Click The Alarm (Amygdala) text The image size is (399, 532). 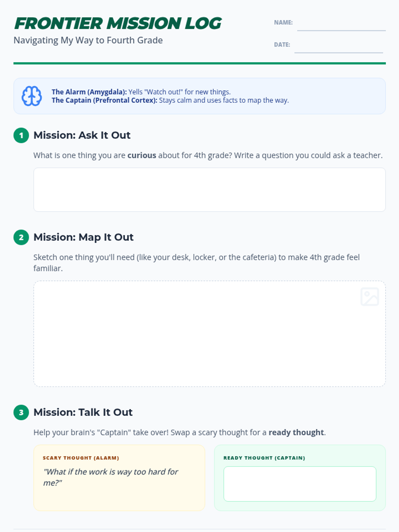[x=89, y=92]
